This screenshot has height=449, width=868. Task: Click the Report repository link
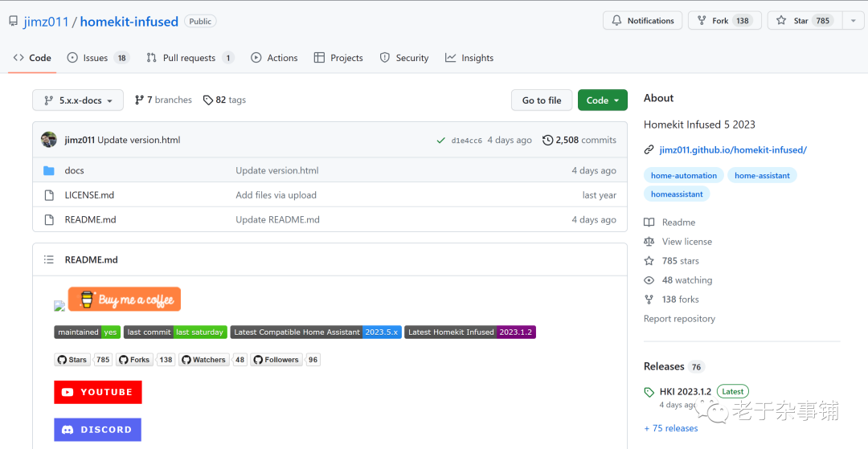(679, 319)
